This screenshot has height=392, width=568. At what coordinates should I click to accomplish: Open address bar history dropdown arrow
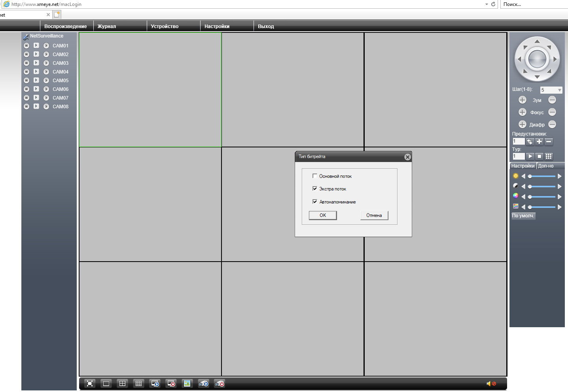point(487,4)
